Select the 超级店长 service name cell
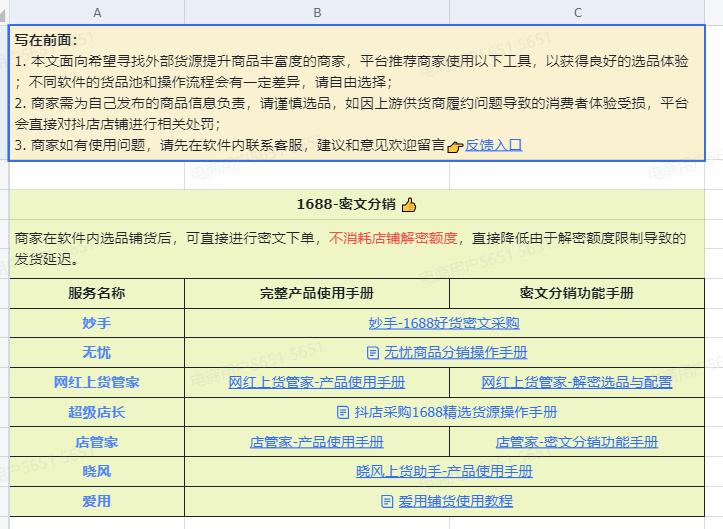 [x=97, y=412]
